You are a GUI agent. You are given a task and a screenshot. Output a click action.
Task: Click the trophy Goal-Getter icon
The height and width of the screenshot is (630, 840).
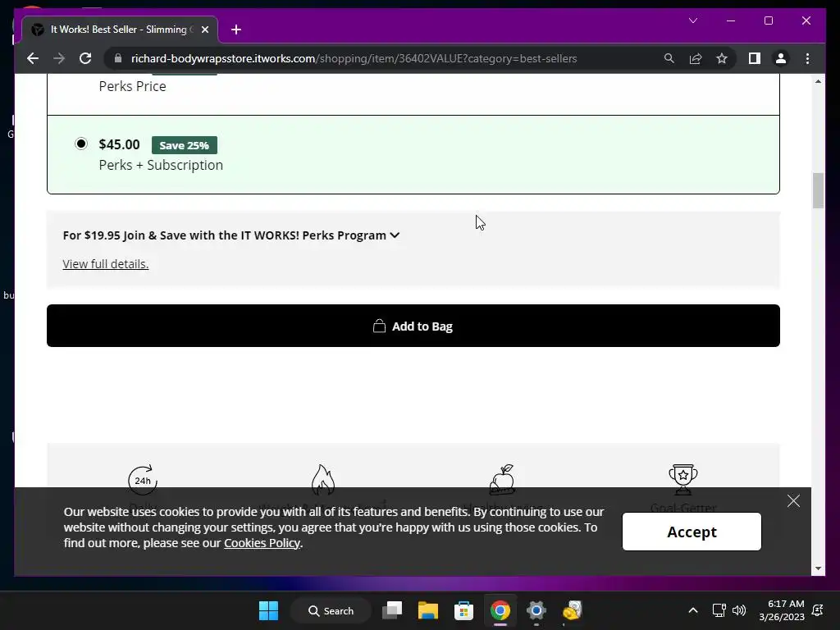coord(683,479)
